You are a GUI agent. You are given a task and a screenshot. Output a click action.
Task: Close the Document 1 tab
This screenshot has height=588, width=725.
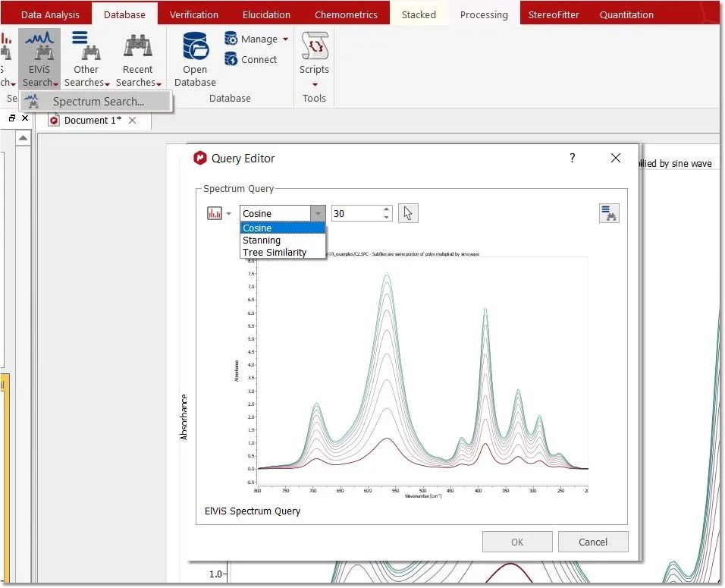point(133,120)
